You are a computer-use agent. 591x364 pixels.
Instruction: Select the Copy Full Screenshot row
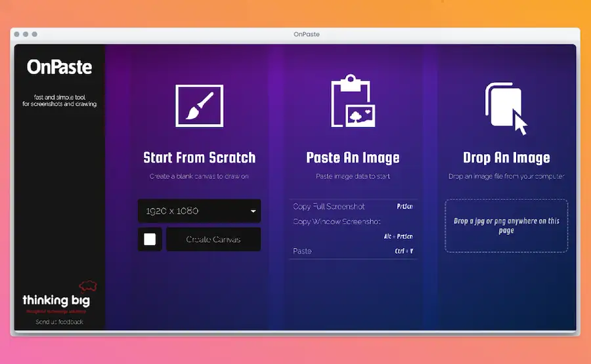(353, 207)
